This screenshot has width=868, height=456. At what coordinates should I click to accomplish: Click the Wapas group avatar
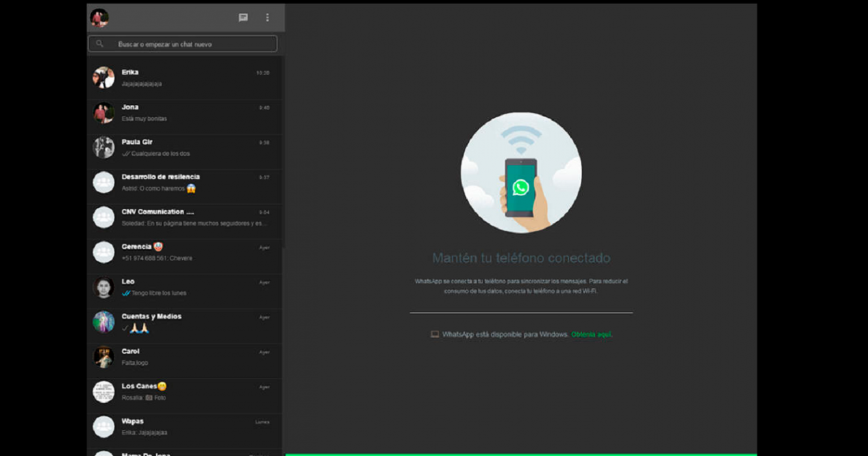[x=104, y=427]
